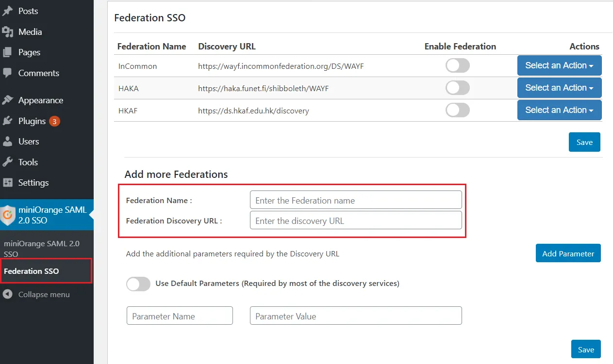Open miniOrange SAML 2.0 SSO submenu item

coord(42,249)
